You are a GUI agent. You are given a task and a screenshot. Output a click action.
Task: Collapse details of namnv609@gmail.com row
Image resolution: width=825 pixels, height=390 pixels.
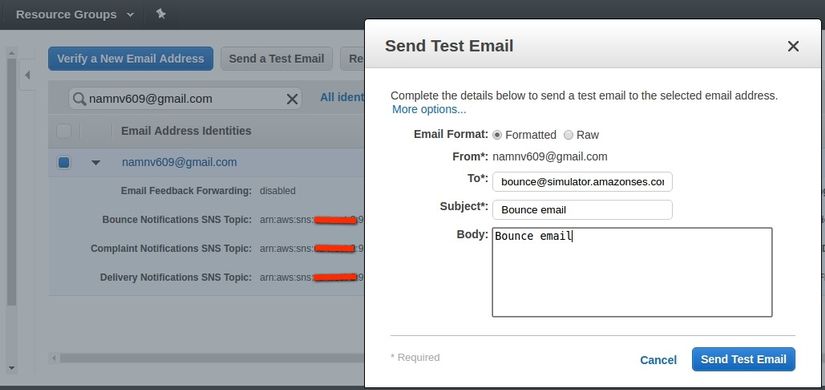(x=95, y=163)
